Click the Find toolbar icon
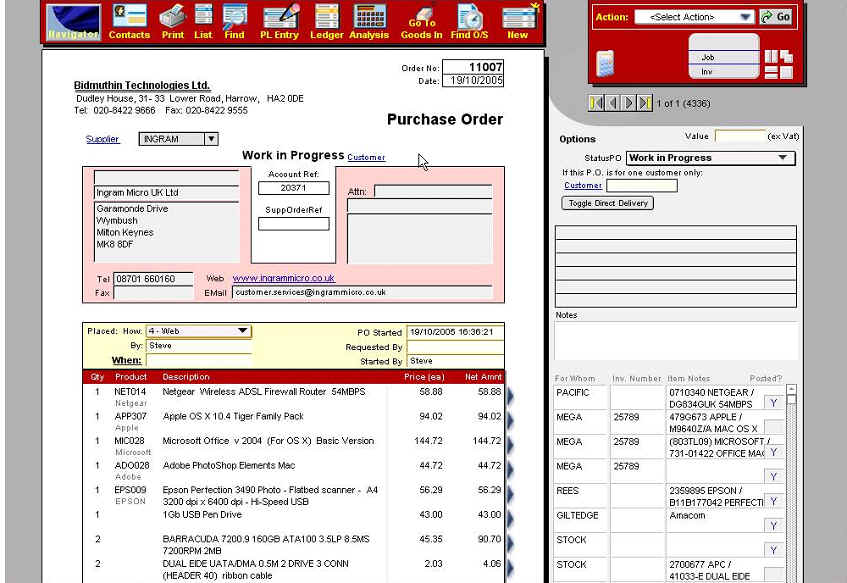The width and height of the screenshot is (847, 583). [x=234, y=22]
